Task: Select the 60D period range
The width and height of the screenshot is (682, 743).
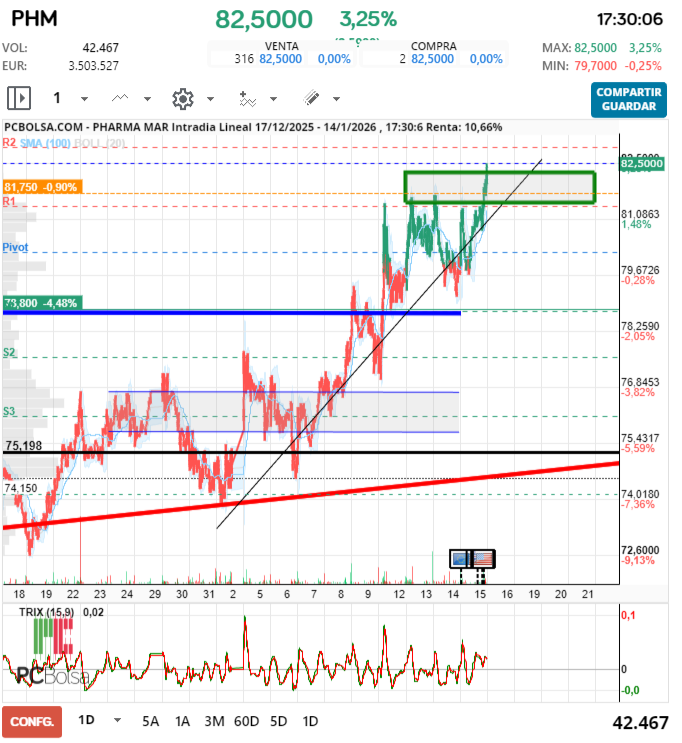Action: tap(246, 721)
